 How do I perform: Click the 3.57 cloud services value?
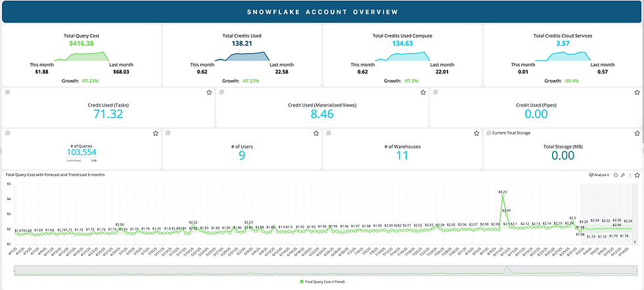(563, 43)
